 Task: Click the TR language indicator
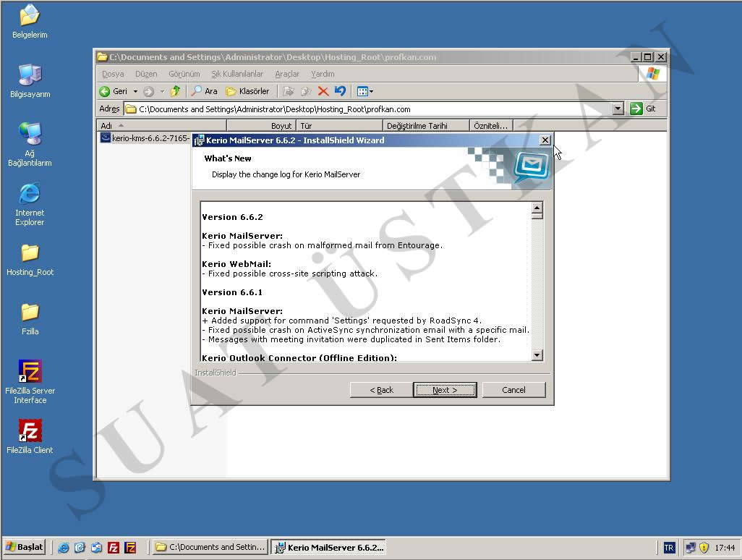click(x=669, y=548)
